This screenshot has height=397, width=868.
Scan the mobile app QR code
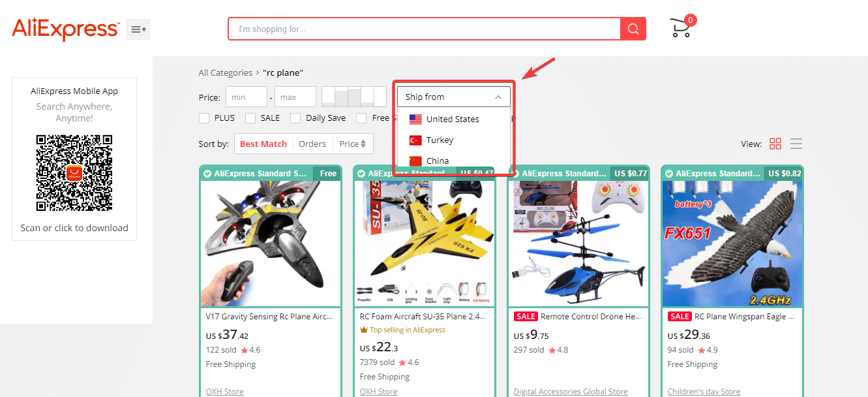pos(74,172)
